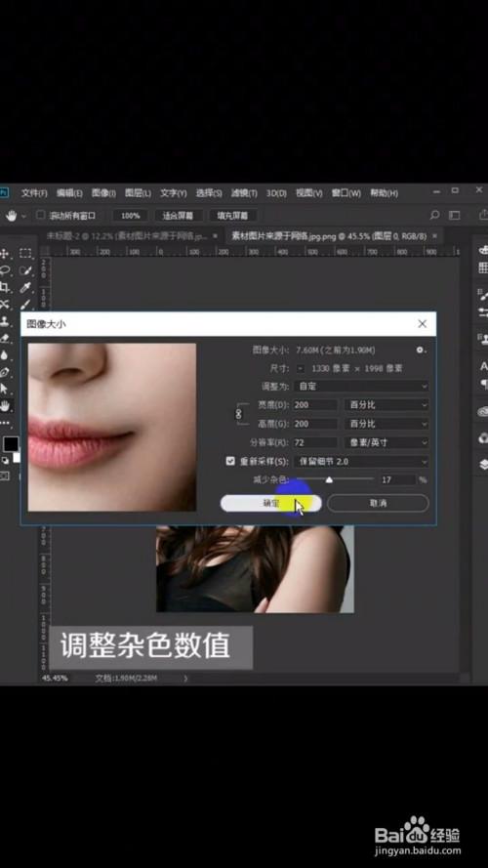Select the Rectangular Marquee tool
This screenshot has width=488, height=868.
click(25, 253)
